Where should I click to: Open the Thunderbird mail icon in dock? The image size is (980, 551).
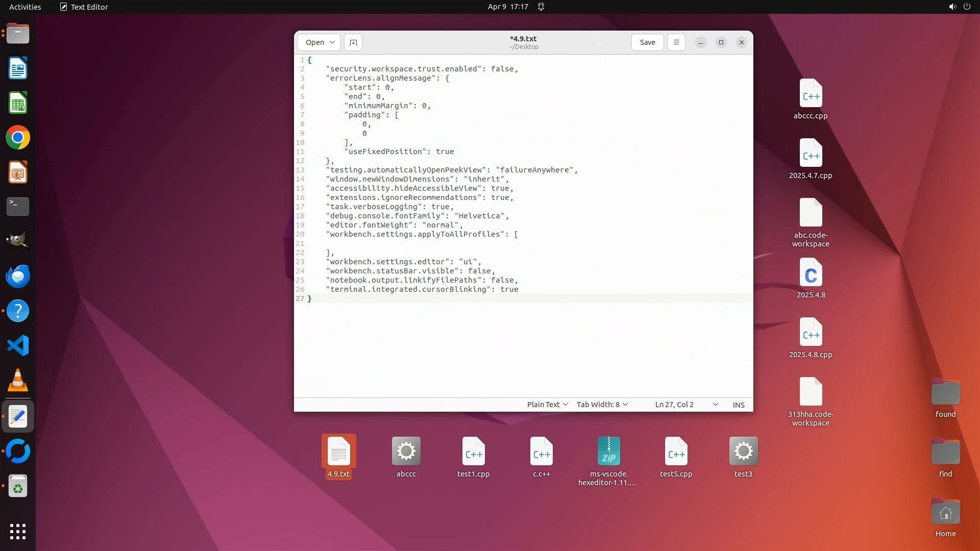click(x=18, y=277)
